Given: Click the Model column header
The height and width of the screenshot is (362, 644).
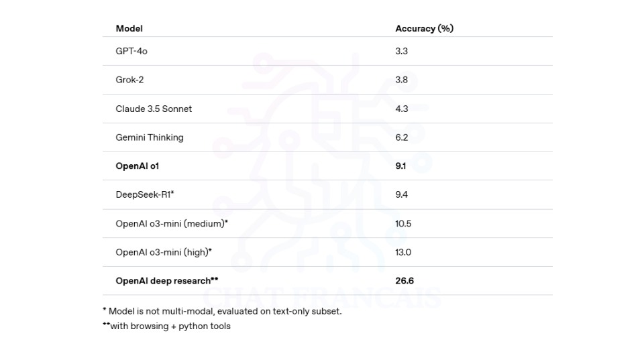Looking at the screenshot, I should 129,28.
